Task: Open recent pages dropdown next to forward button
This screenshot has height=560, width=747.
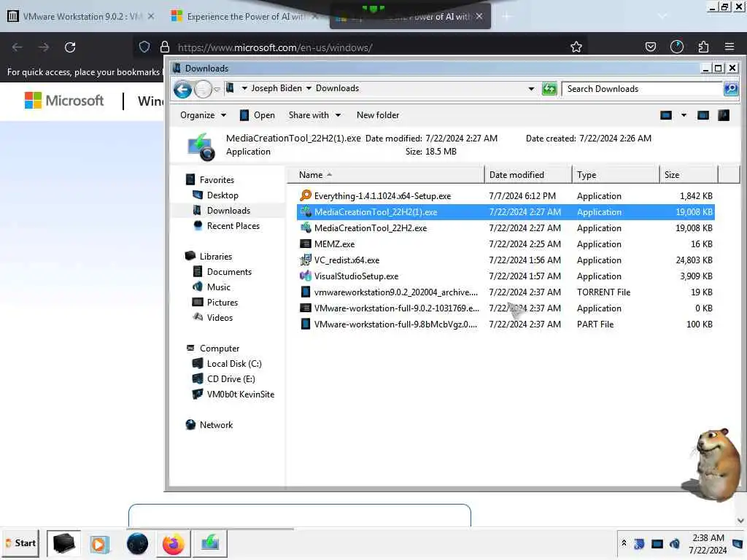Action: point(217,90)
